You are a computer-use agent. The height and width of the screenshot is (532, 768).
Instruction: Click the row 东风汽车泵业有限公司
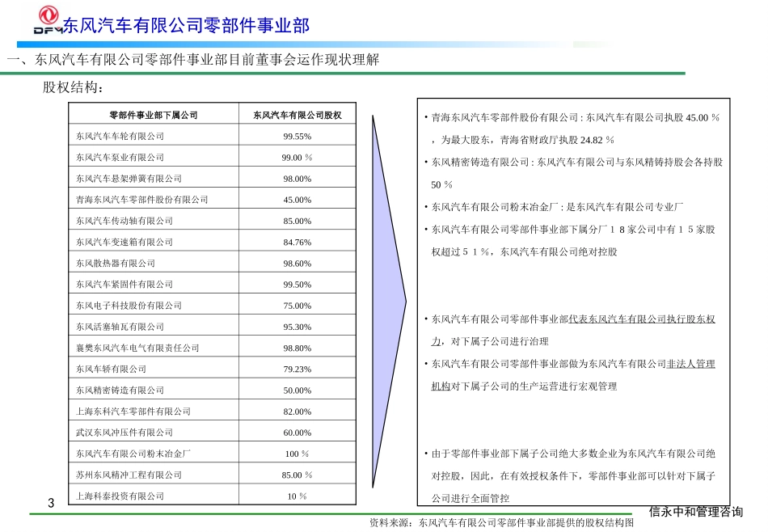click(212, 157)
